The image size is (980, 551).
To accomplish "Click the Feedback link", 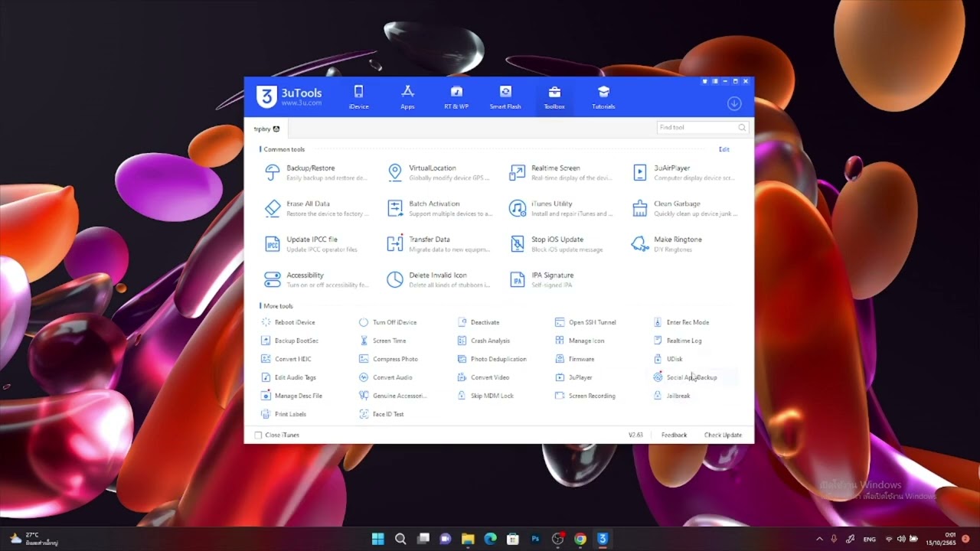I will pyautogui.click(x=674, y=435).
